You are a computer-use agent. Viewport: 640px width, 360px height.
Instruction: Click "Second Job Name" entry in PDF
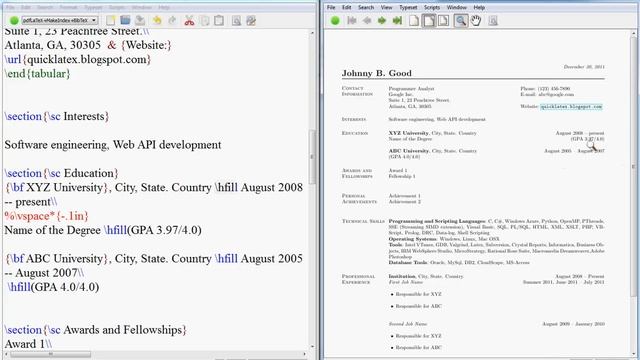click(408, 324)
